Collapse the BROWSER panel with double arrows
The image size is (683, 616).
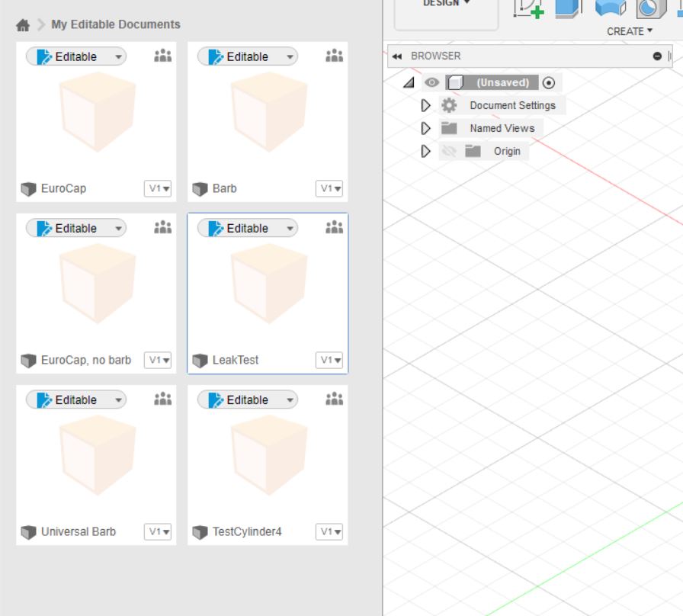tap(397, 56)
